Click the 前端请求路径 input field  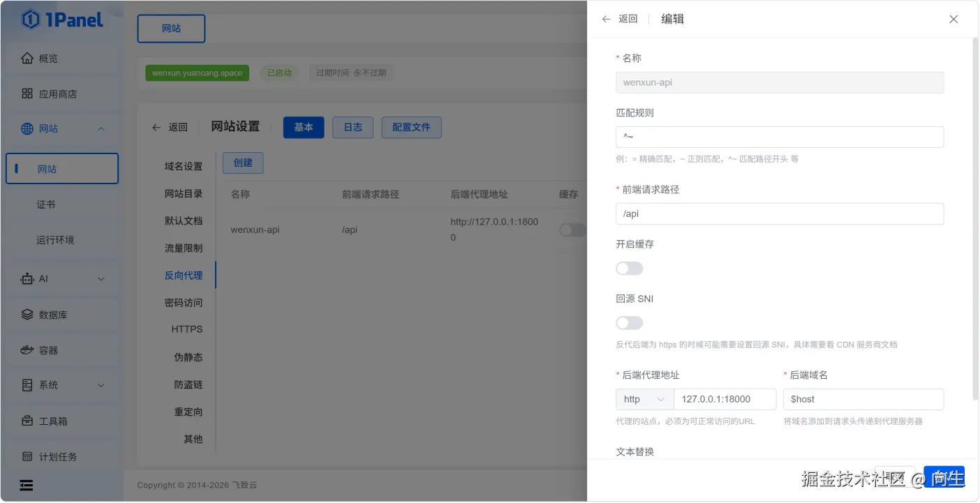(x=780, y=213)
